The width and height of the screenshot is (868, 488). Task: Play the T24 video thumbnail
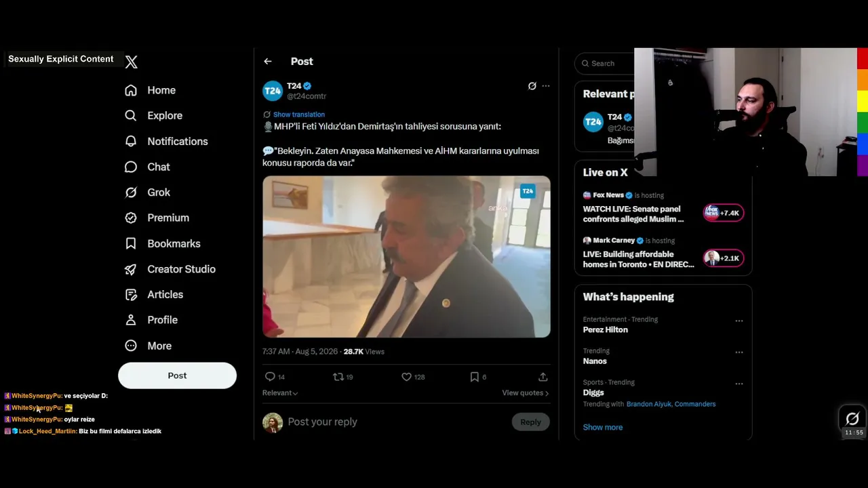tap(406, 257)
